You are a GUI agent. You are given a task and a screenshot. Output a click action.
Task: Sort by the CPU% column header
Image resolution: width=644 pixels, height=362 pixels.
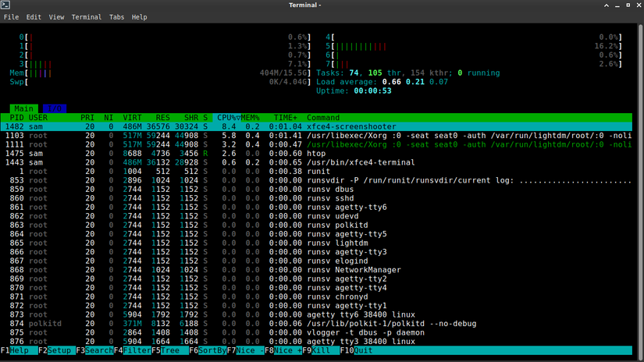coord(228,118)
